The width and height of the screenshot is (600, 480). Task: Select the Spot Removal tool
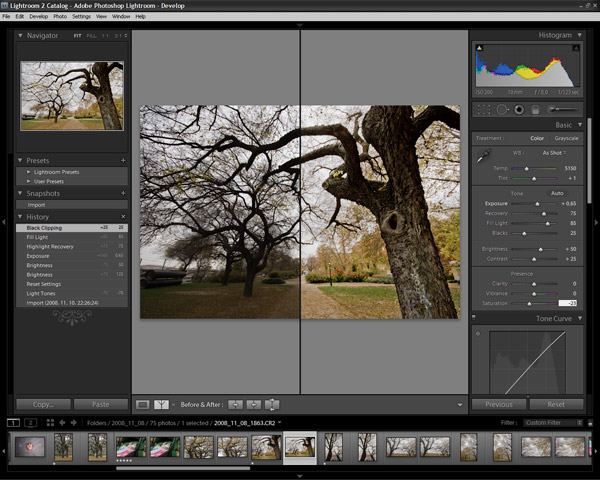[x=502, y=110]
